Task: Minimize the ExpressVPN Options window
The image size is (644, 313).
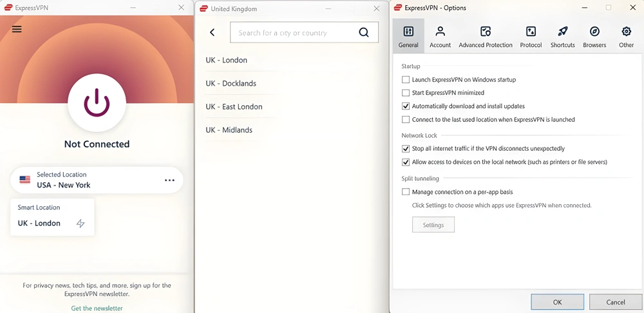Action: point(585,8)
